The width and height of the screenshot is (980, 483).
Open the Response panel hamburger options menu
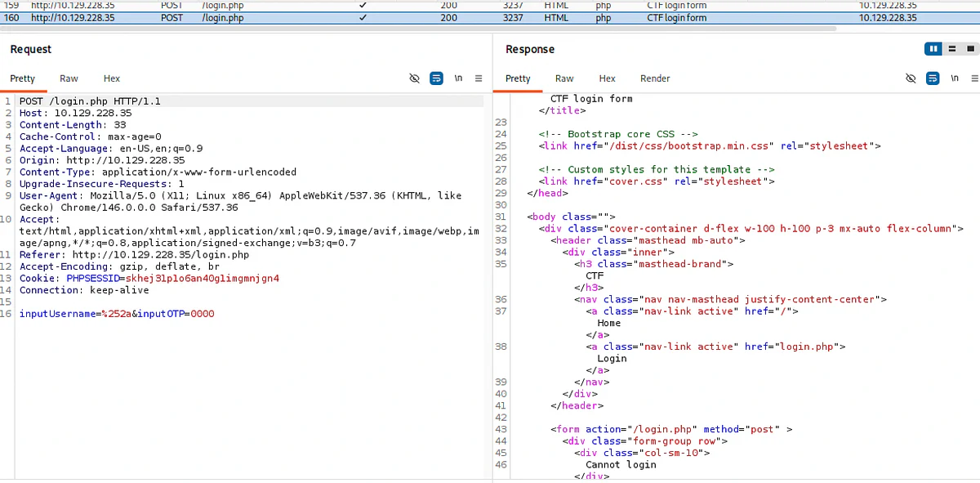[x=975, y=78]
